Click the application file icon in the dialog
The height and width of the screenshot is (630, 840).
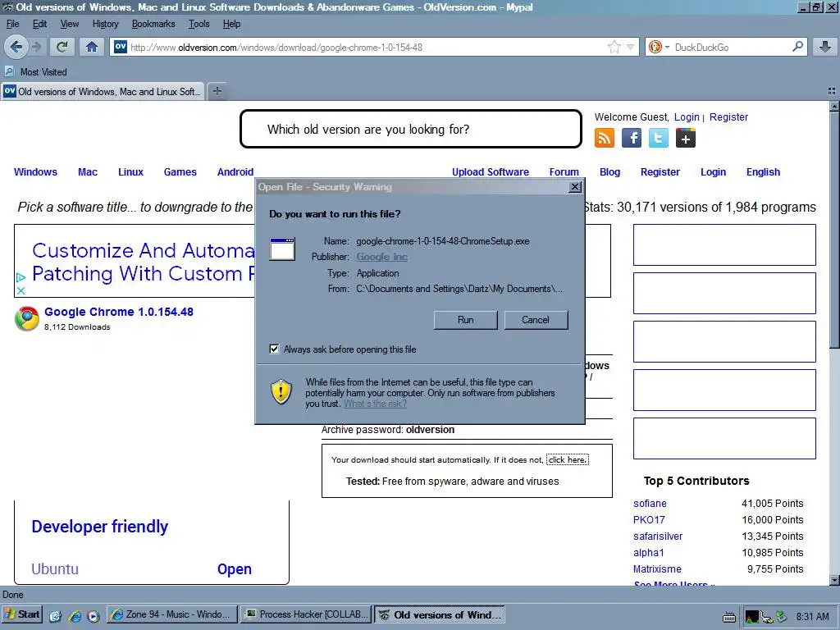pos(282,249)
